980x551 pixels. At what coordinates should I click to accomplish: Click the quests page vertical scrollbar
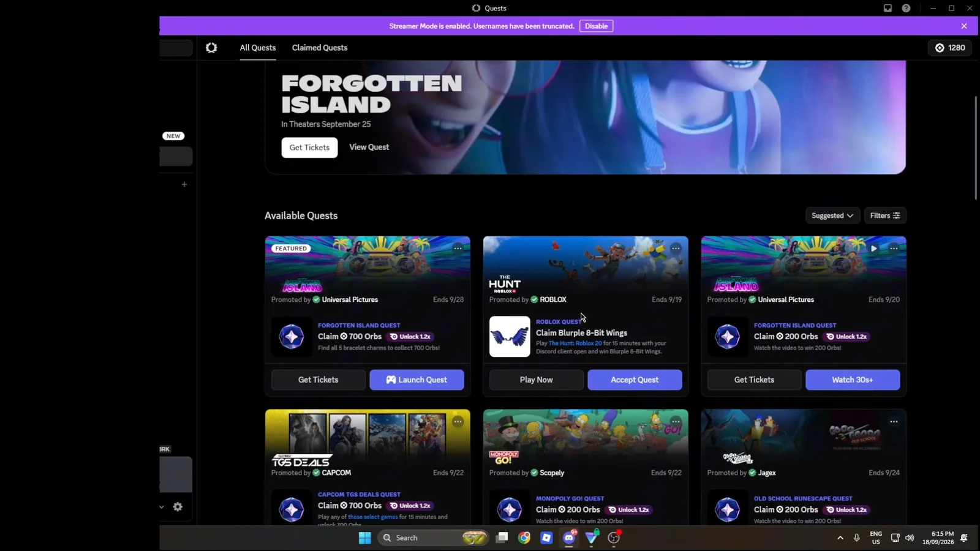(976, 147)
